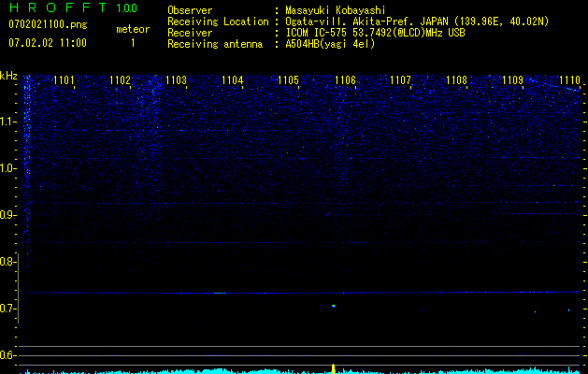588x374 pixels.
Task: Click time marker 1106
Action: [345, 80]
